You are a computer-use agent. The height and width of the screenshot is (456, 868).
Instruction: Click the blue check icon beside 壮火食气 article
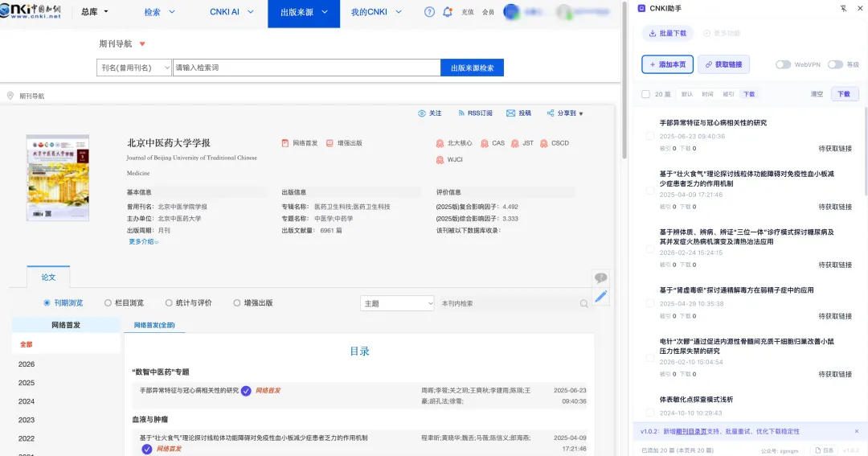147,449
